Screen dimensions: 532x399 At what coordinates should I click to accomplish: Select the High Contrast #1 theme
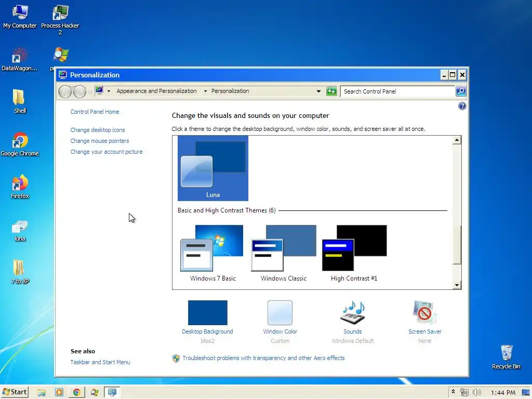tap(354, 253)
